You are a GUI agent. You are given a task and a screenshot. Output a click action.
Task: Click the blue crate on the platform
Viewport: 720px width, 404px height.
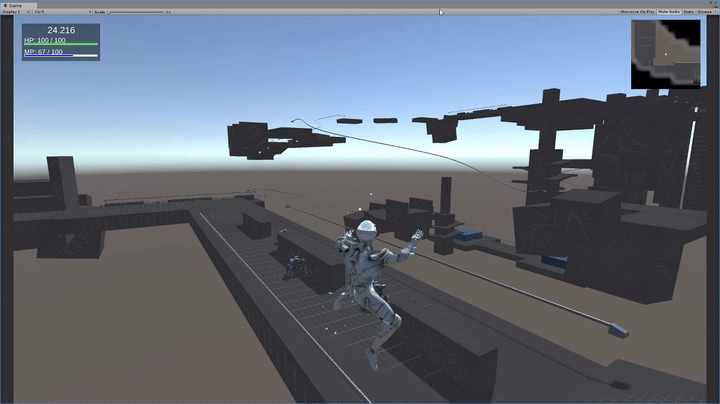click(x=466, y=237)
